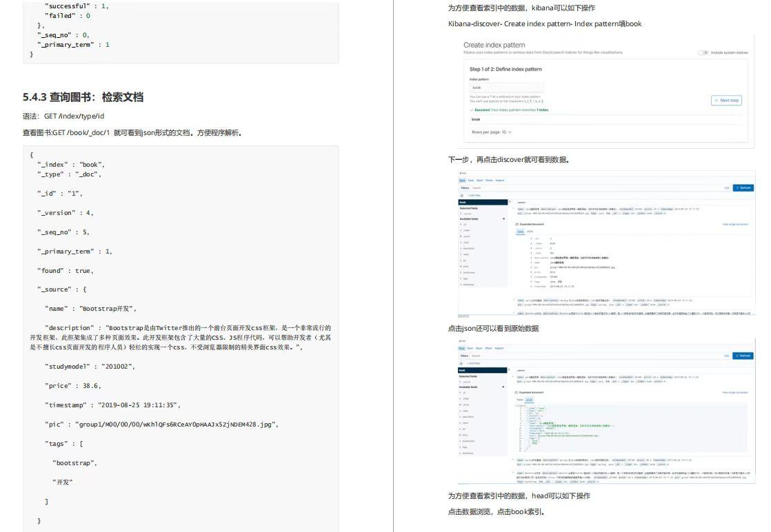Toggle the Include system indices switch
Screen dimensions: 771x532
(x=703, y=52)
